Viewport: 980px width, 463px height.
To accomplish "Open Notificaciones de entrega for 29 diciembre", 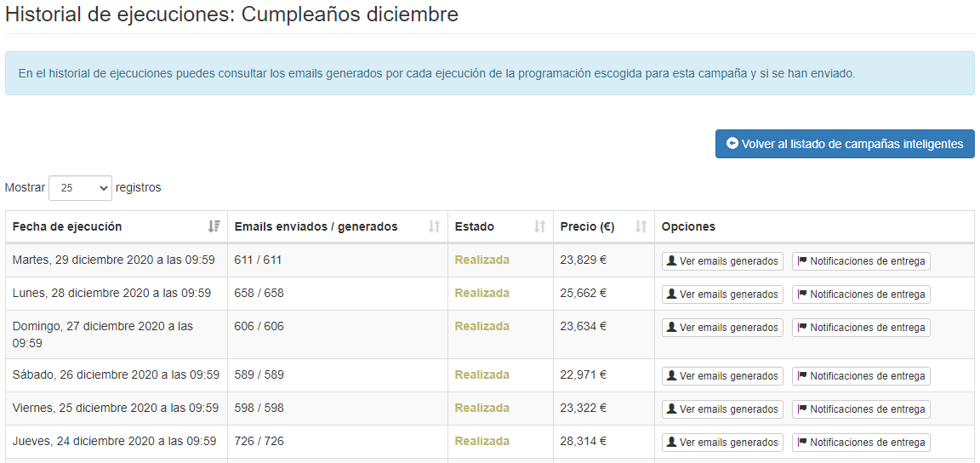I will tap(861, 261).
